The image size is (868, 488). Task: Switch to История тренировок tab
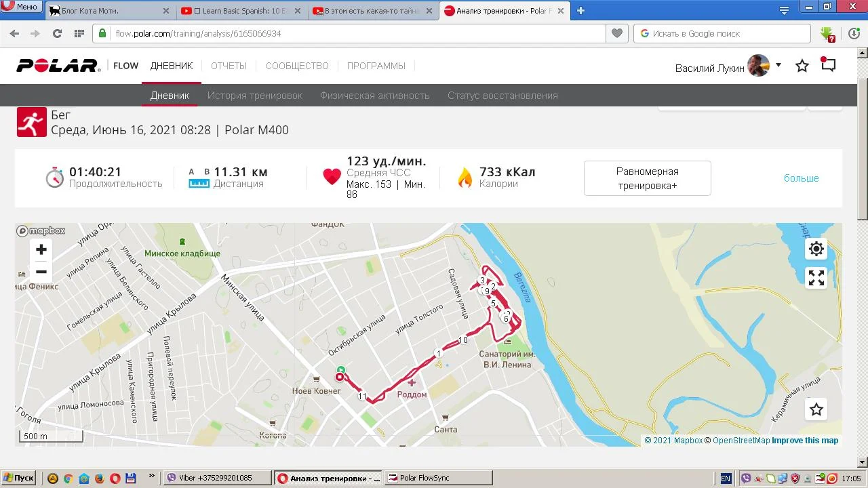pos(255,96)
